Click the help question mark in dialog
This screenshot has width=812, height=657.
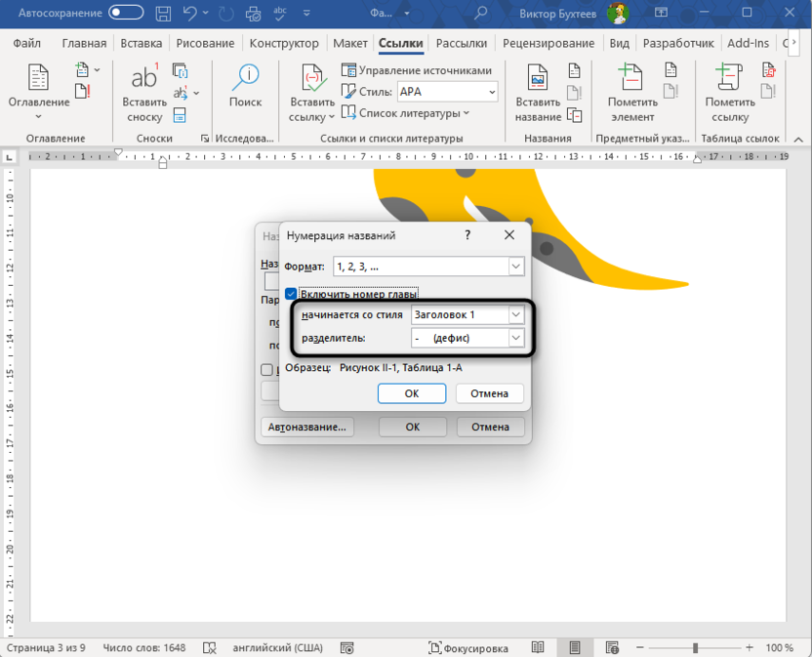[x=467, y=235]
